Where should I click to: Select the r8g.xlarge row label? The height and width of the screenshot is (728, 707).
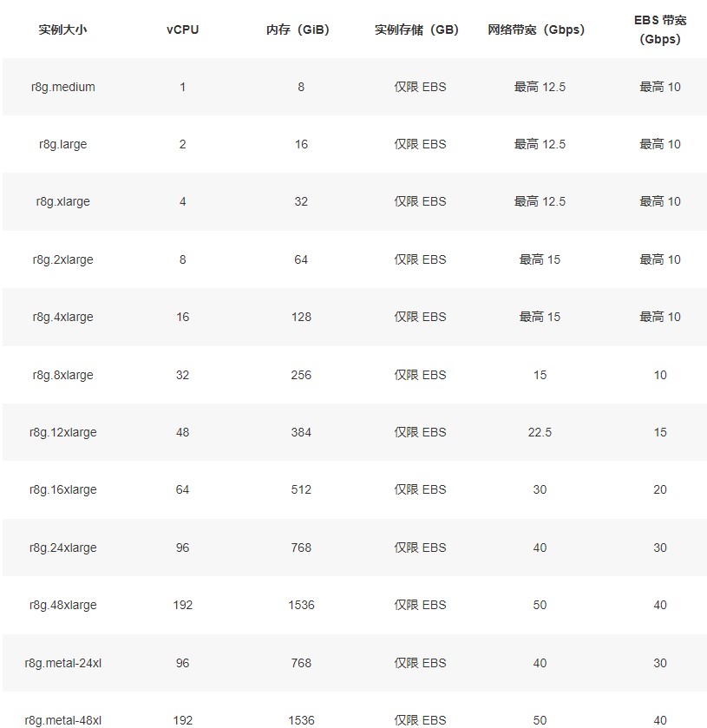(x=62, y=201)
